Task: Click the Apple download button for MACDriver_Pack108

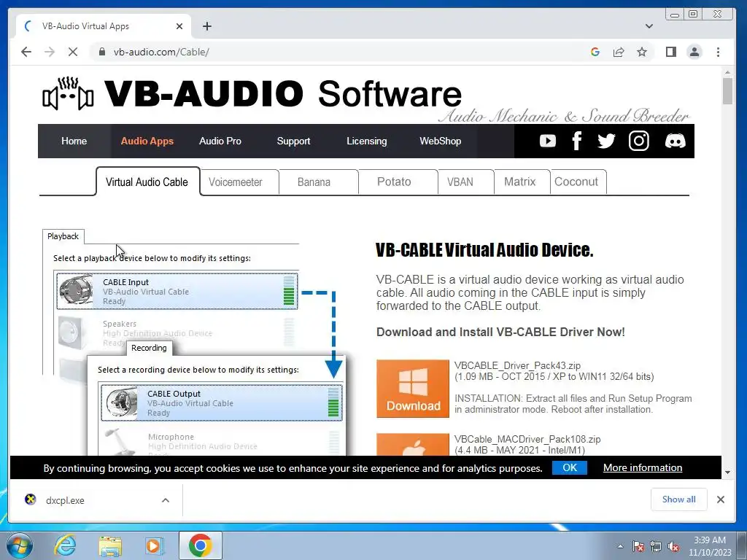Action: (x=413, y=444)
